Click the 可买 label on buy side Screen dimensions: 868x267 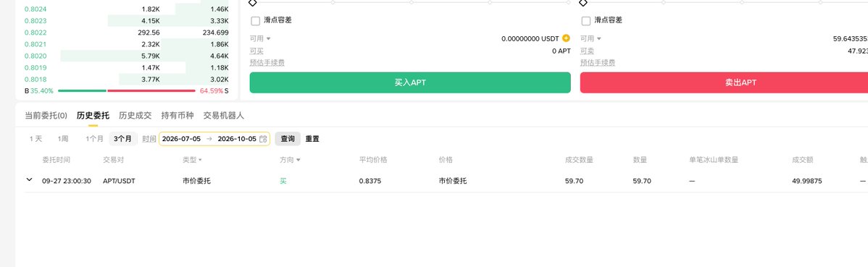coord(256,51)
